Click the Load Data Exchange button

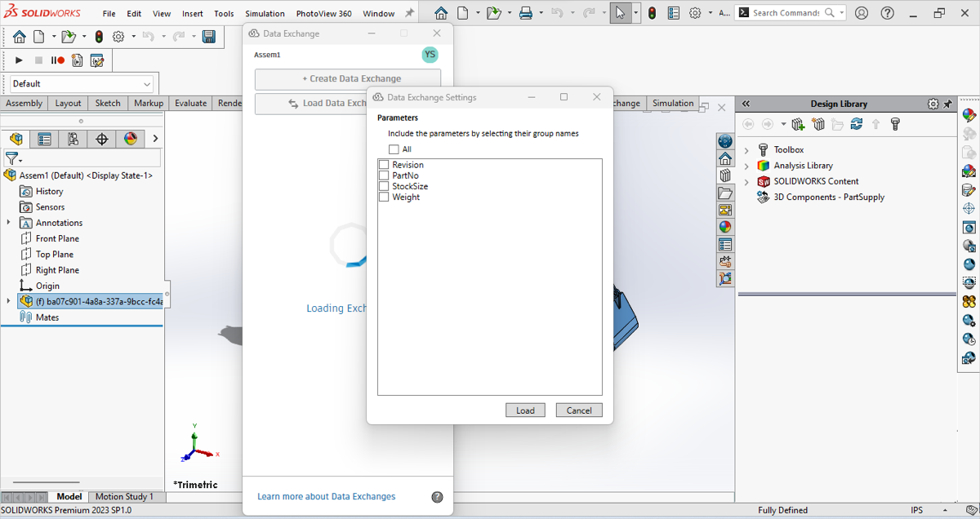click(311, 104)
